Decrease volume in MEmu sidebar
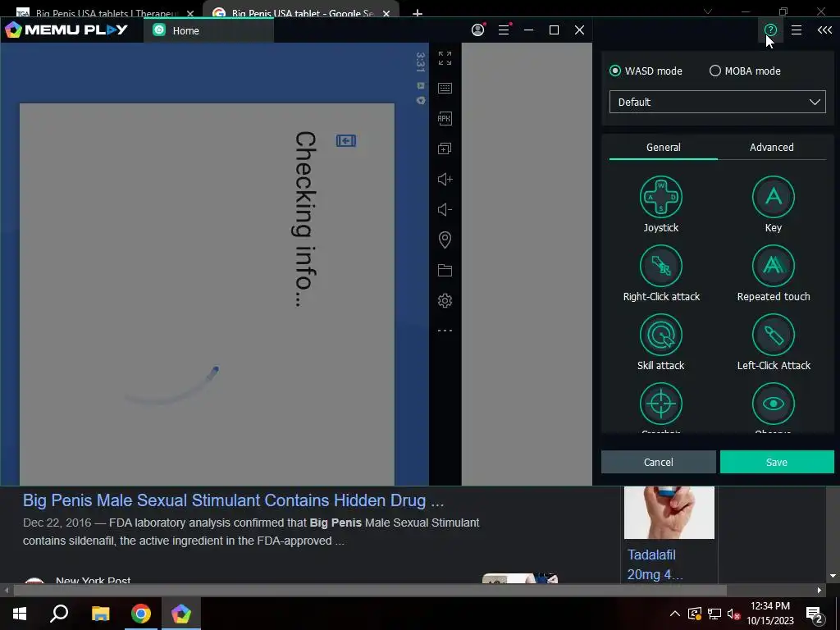This screenshot has width=840, height=630. coord(445,209)
